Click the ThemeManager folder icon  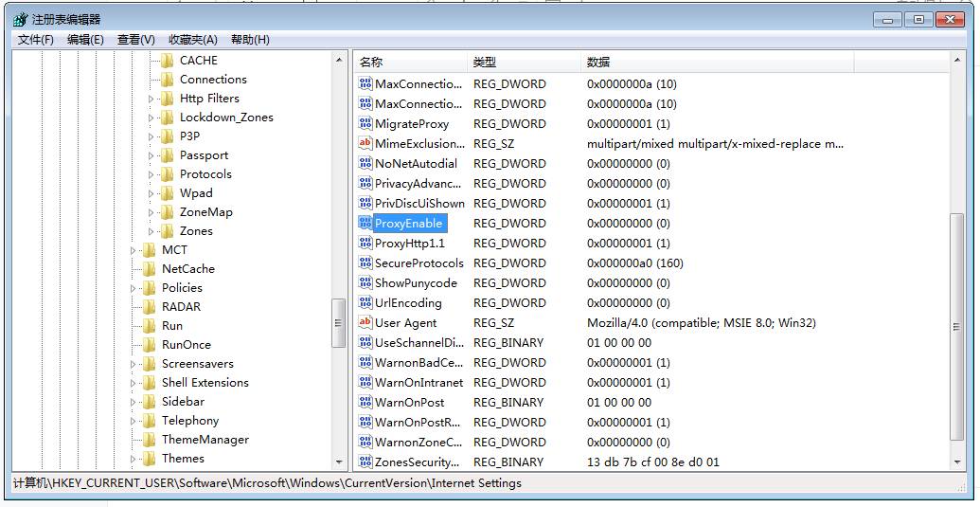(149, 440)
